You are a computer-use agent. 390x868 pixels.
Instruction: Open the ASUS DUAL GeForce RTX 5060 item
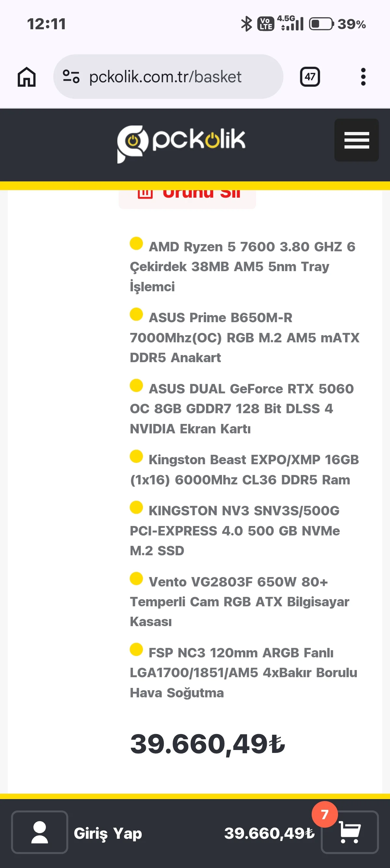coord(242,409)
